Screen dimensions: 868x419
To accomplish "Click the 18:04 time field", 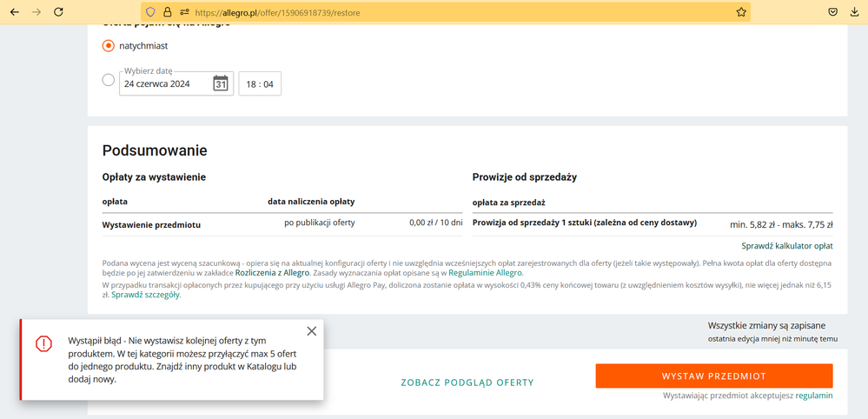I will pyautogui.click(x=260, y=84).
